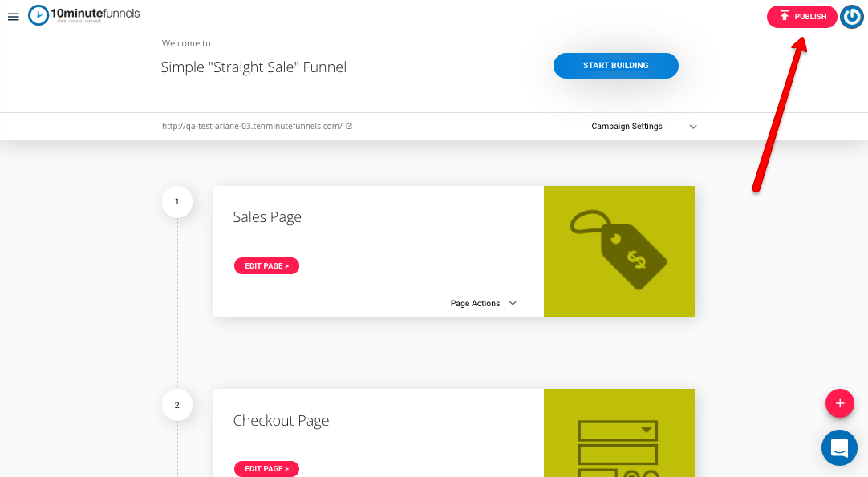Image resolution: width=868 pixels, height=477 pixels.
Task: Select step 1 circle marker
Action: [x=177, y=201]
